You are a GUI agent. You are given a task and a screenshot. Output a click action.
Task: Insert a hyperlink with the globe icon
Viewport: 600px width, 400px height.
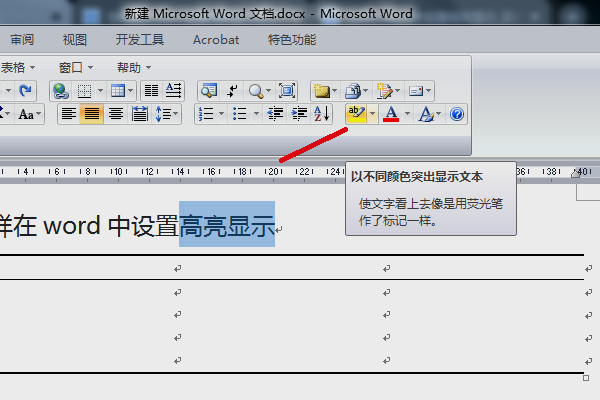tap(61, 91)
